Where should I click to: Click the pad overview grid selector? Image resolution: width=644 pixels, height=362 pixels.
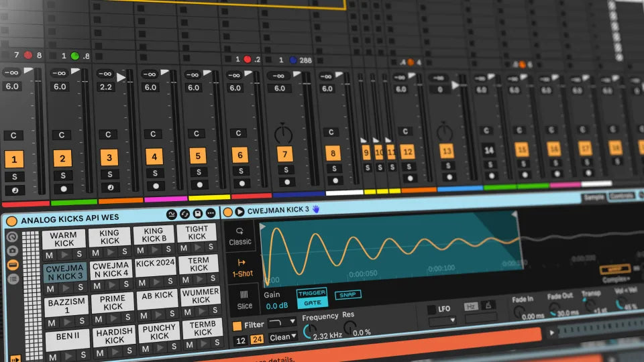[x=32, y=295]
